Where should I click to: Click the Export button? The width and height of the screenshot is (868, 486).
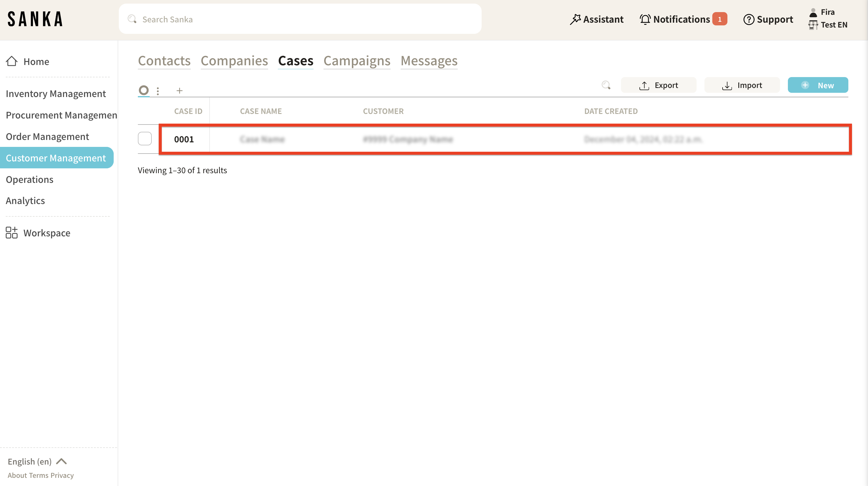pyautogui.click(x=658, y=85)
